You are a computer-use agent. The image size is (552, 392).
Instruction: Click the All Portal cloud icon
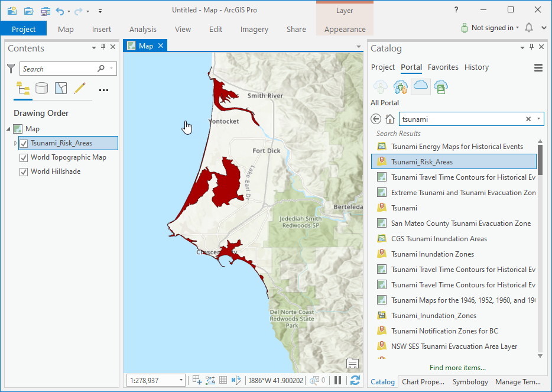pyautogui.click(x=421, y=87)
